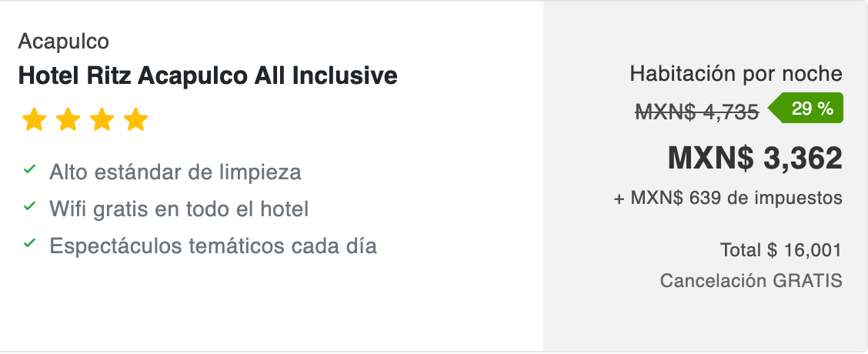
Task: Click Wifi gratis en todo el hotel text
Action: click(179, 209)
